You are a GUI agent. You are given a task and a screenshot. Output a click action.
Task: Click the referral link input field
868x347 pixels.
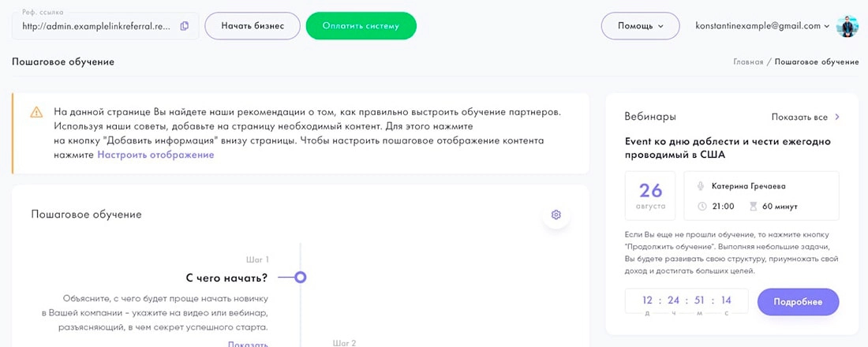point(105,26)
